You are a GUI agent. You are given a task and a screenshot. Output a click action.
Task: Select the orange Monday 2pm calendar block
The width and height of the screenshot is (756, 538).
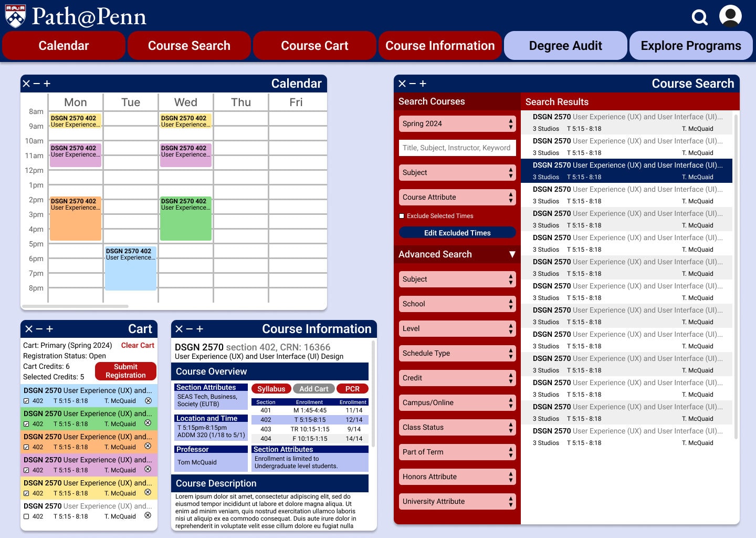coord(76,219)
